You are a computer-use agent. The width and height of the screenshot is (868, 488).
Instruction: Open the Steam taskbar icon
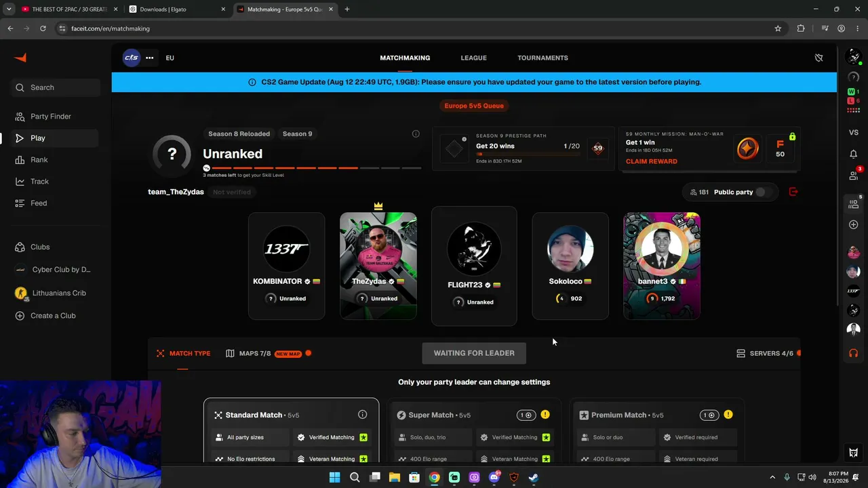[534, 477]
